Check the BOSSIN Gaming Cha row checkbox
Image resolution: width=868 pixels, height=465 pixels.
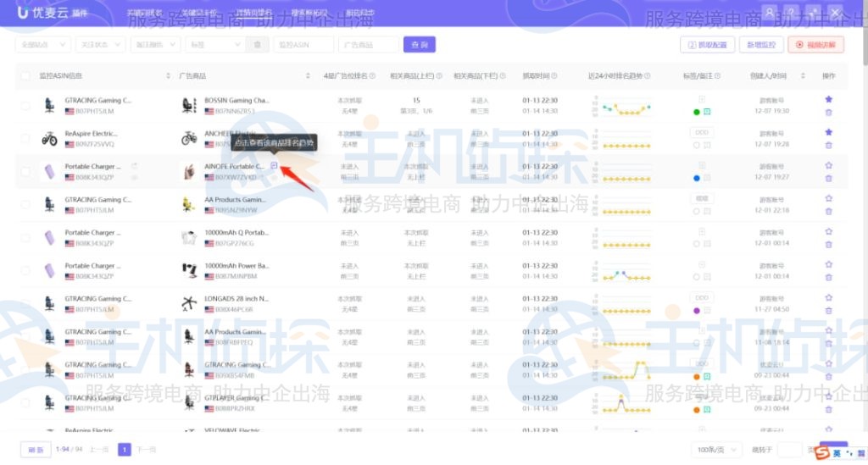tap(25, 105)
